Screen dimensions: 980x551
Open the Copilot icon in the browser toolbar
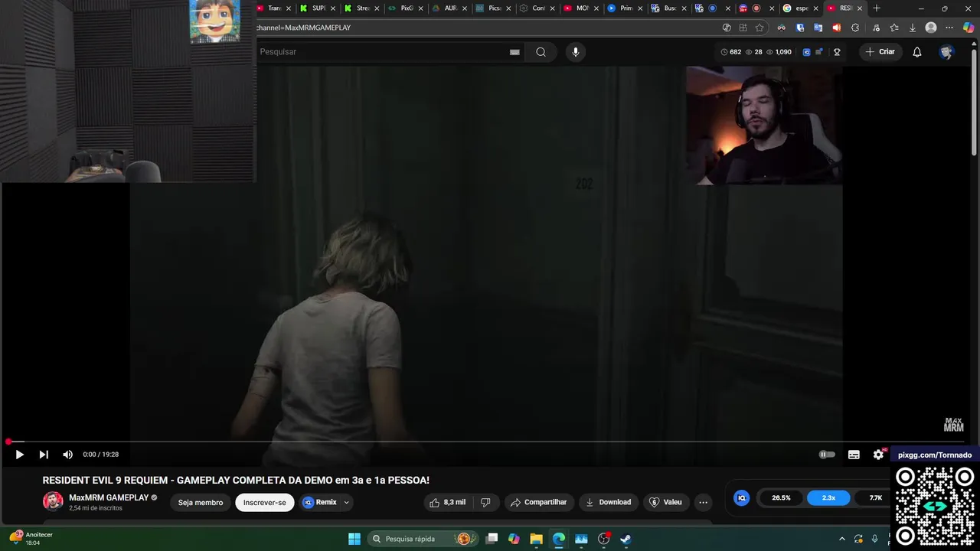click(969, 28)
